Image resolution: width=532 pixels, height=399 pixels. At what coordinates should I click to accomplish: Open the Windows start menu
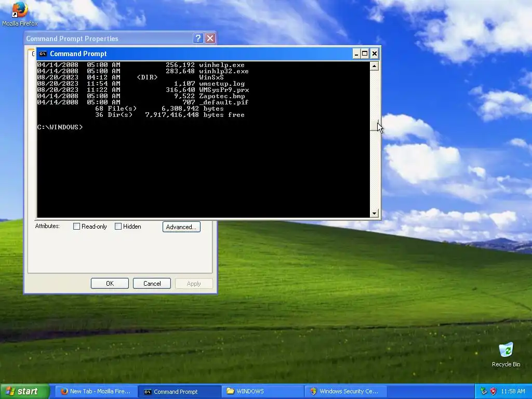(x=24, y=391)
